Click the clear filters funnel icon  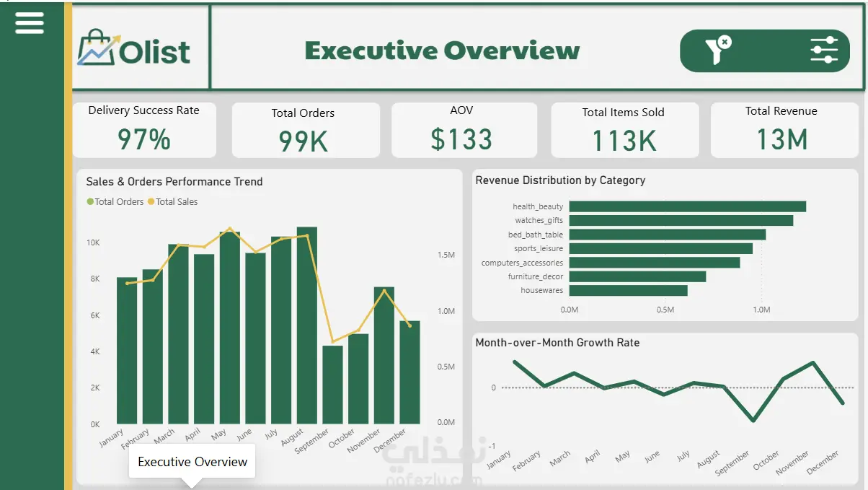pos(718,51)
